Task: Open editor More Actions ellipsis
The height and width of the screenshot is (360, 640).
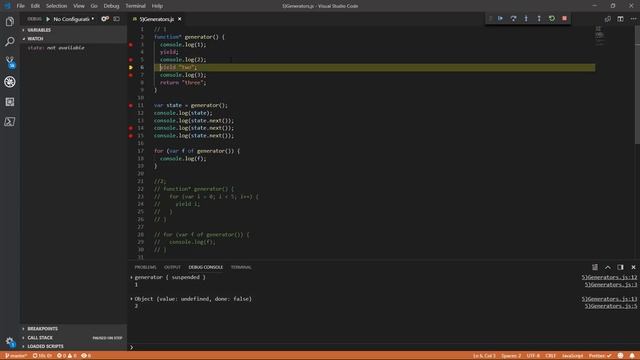Action: 633,19
